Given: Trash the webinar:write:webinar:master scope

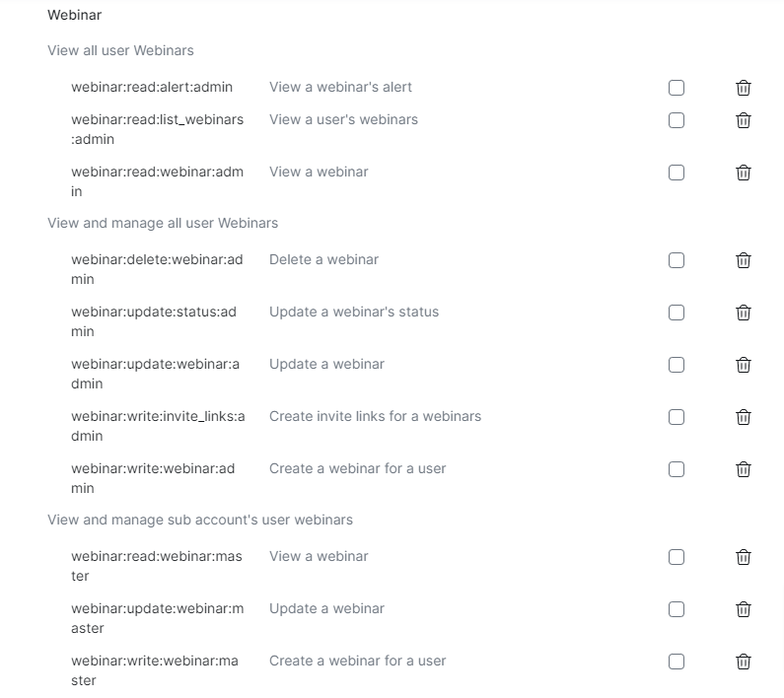Looking at the screenshot, I should pyautogui.click(x=744, y=662).
